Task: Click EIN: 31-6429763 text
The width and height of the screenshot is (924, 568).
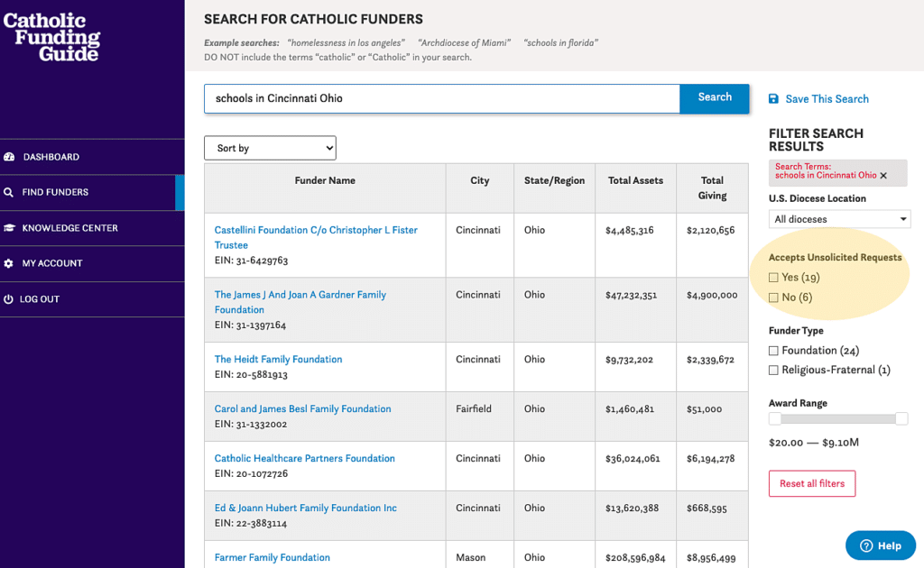Action: 251,261
